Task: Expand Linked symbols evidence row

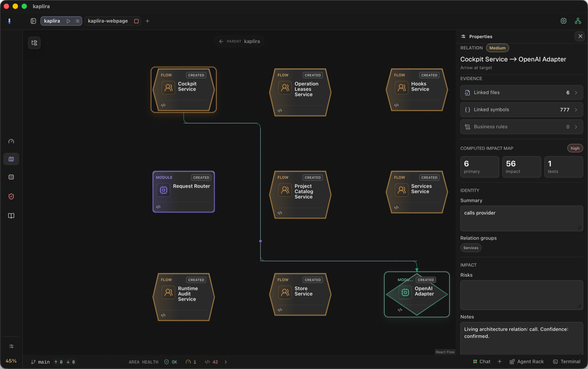Action: click(x=521, y=110)
